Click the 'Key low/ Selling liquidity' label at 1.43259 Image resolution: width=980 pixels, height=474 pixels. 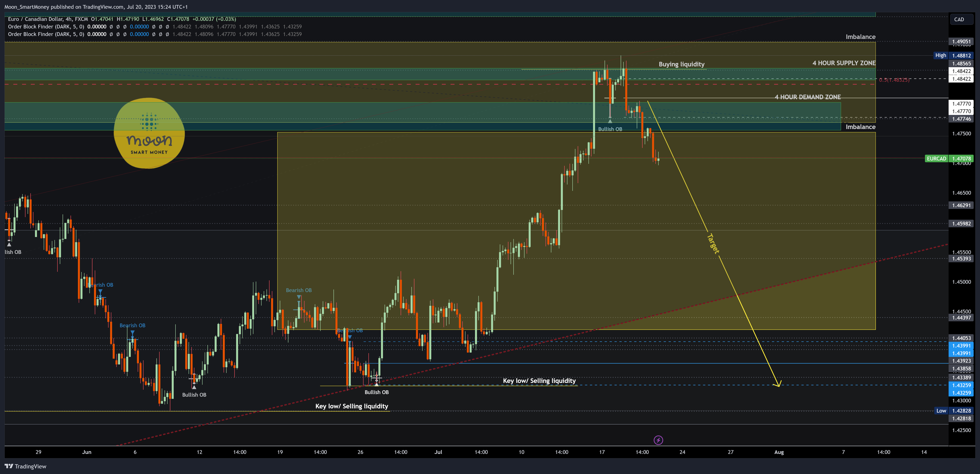539,381
